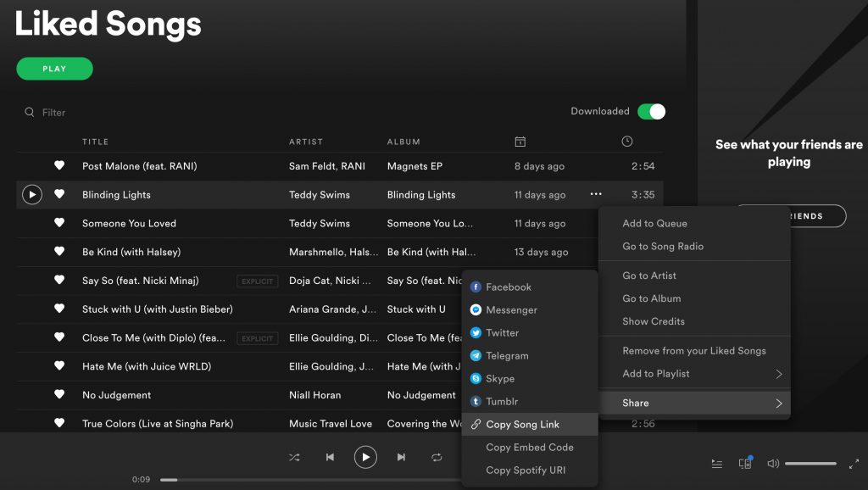Adjust the volume slider

pos(810,464)
